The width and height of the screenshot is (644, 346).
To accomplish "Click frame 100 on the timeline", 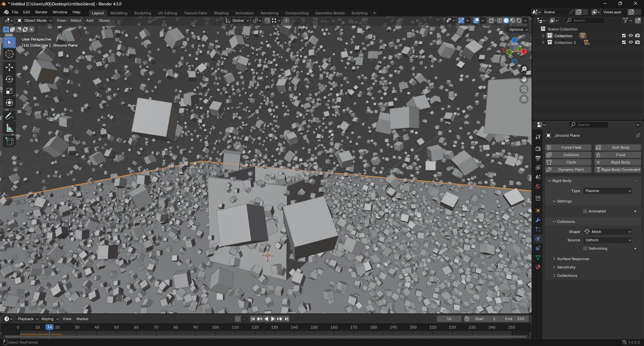I will tap(215, 327).
